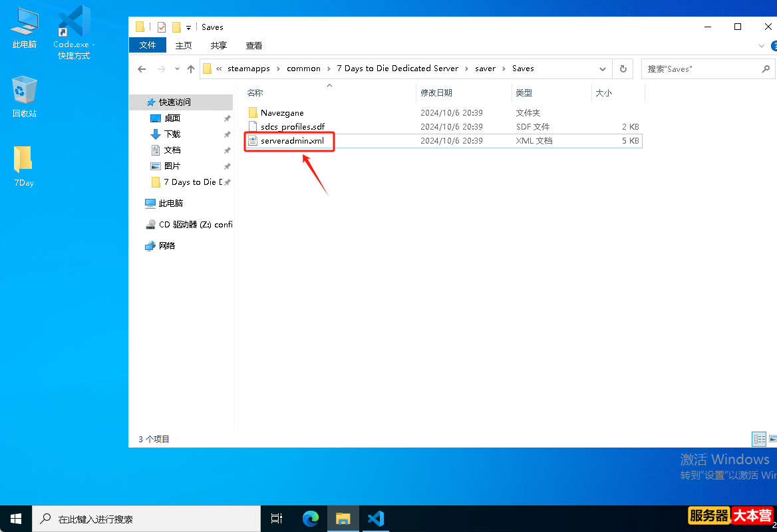Open Task View in the taskbar
The width and height of the screenshot is (777, 532).
(x=277, y=519)
